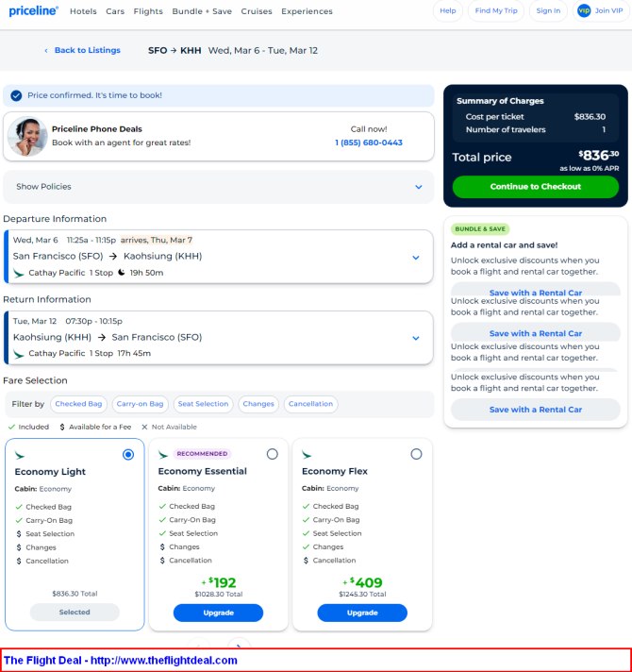Expand departure flight details chevron

point(415,257)
